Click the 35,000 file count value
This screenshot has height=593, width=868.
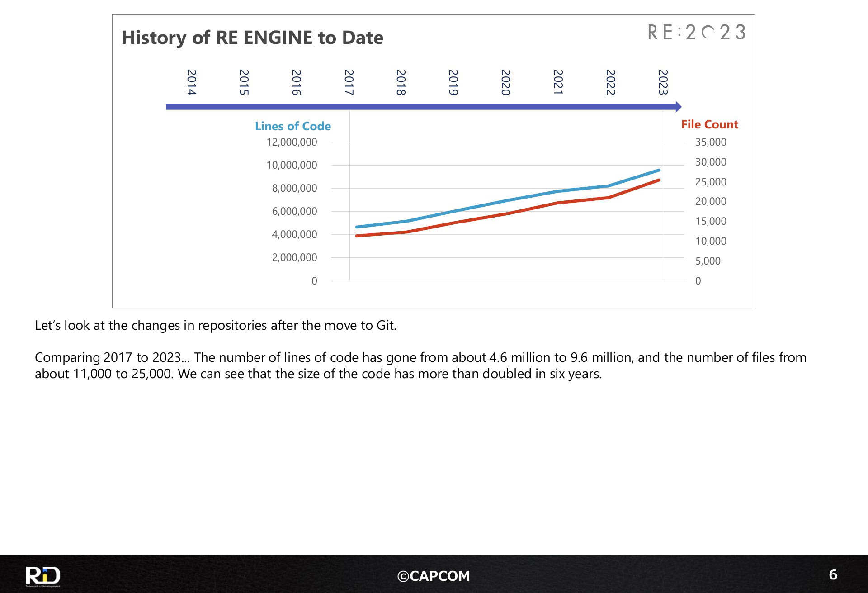711,142
